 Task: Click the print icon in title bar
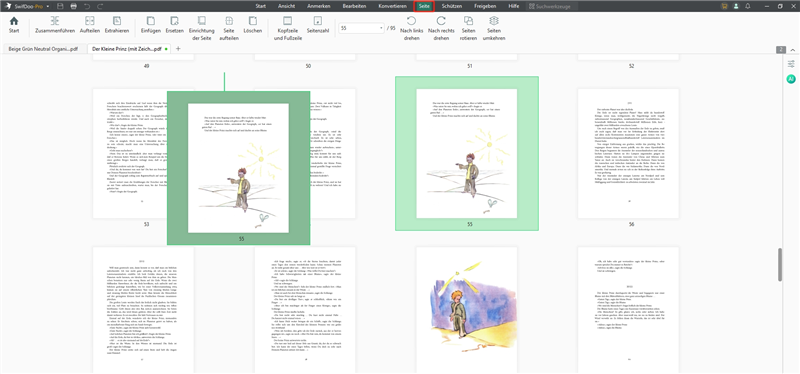[x=73, y=6]
